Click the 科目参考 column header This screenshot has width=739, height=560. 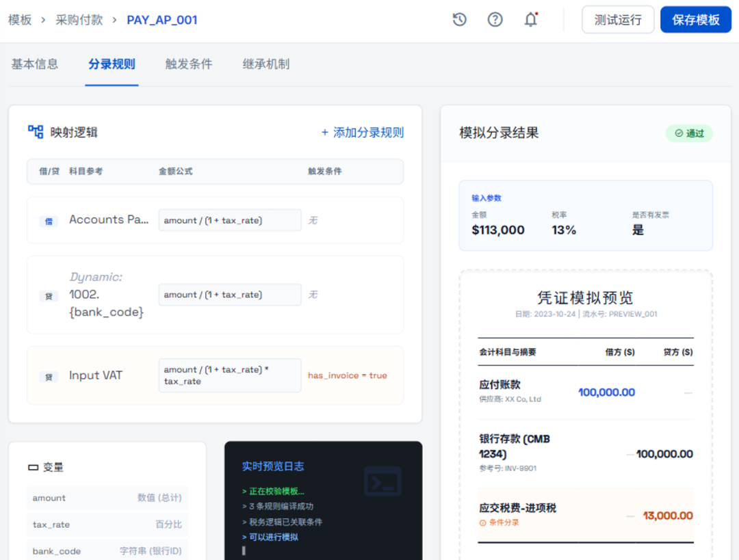pos(86,172)
